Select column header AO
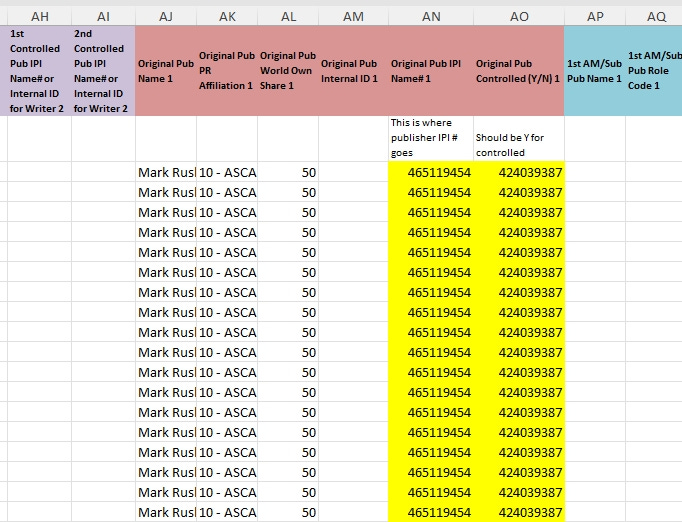Screen dimensions: 682x522 (x=519, y=17)
